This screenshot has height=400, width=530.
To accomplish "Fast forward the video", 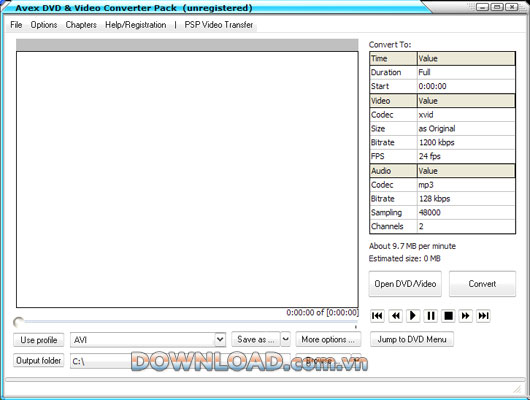I will coord(465,316).
